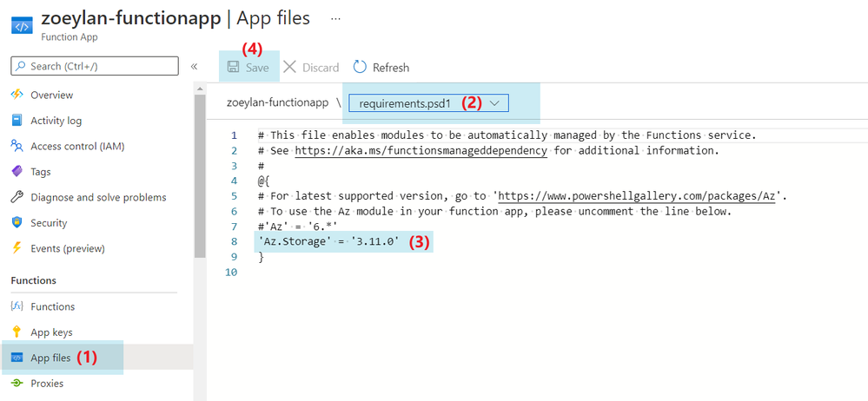The width and height of the screenshot is (868, 401).
Task: Open the ellipsis more options menu
Action: (x=335, y=19)
